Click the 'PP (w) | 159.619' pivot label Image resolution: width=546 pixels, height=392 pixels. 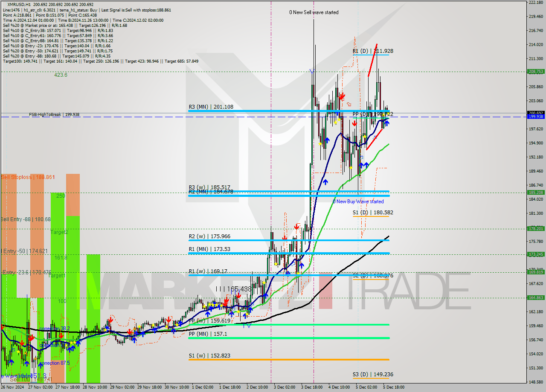pos(209,321)
